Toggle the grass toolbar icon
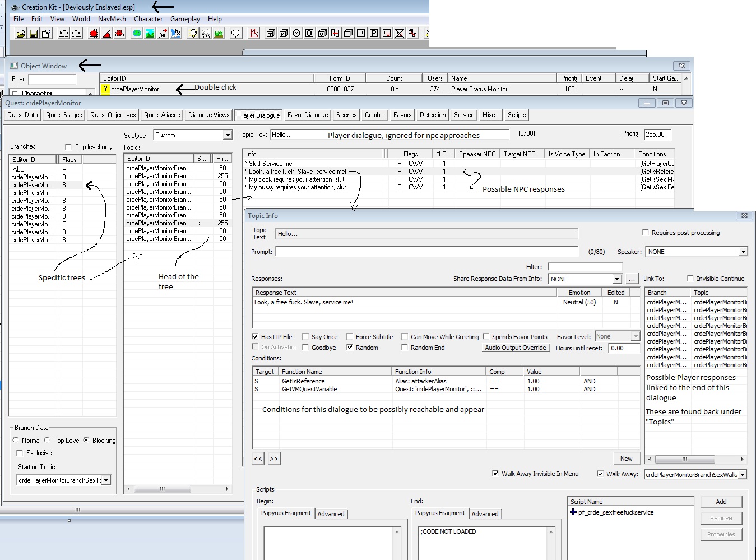This screenshot has width=756, height=560. [x=219, y=34]
